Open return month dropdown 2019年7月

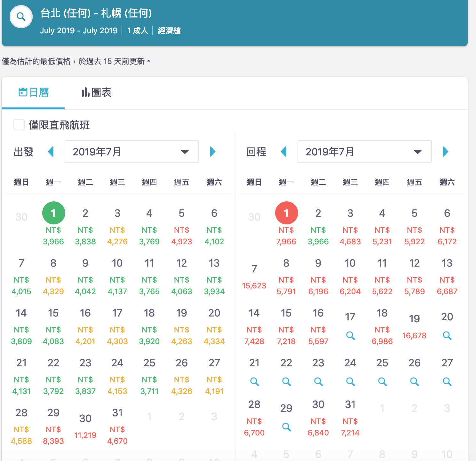tap(365, 152)
